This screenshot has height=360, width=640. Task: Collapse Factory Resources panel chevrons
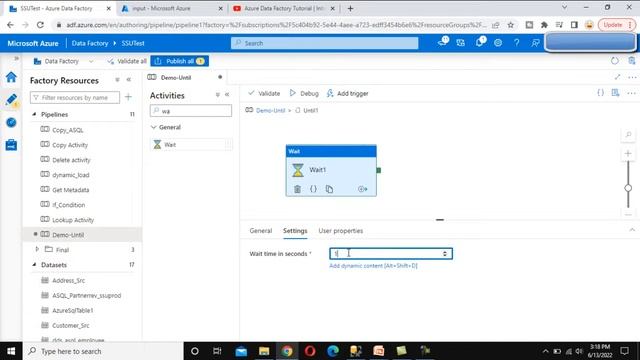(129, 80)
